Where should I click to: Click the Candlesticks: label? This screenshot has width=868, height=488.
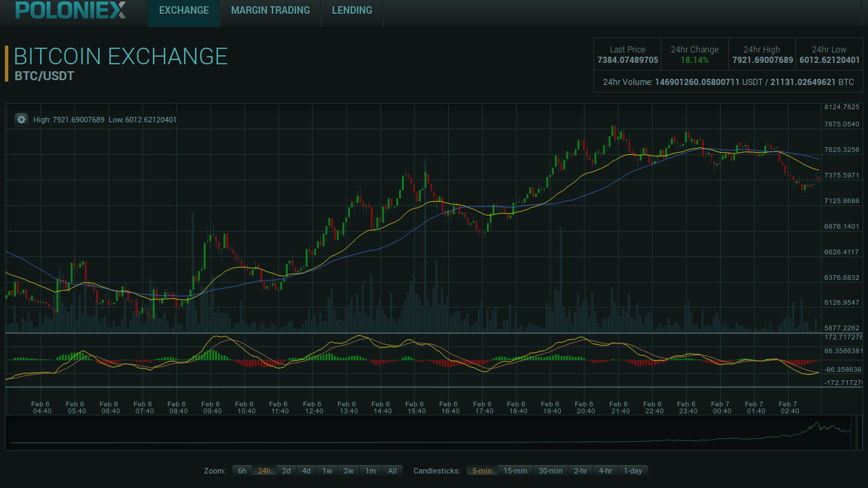pos(437,471)
